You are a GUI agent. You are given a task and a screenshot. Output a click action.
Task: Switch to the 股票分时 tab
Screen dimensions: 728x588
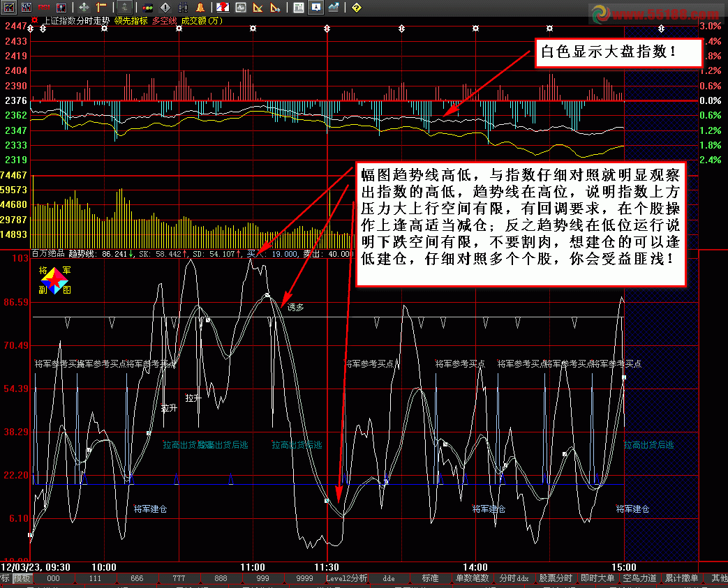click(556, 578)
